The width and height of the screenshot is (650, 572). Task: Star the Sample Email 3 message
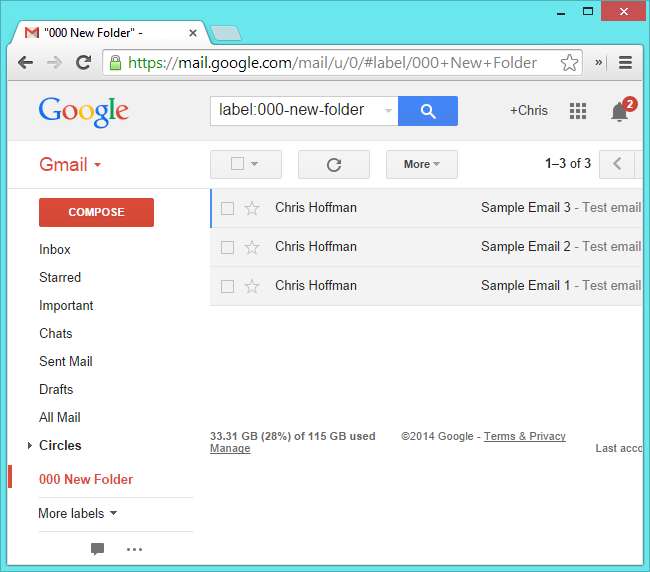pos(252,208)
